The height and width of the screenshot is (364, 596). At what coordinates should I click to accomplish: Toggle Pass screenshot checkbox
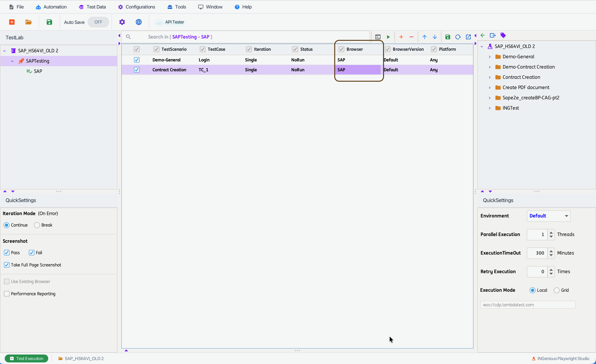click(x=7, y=253)
